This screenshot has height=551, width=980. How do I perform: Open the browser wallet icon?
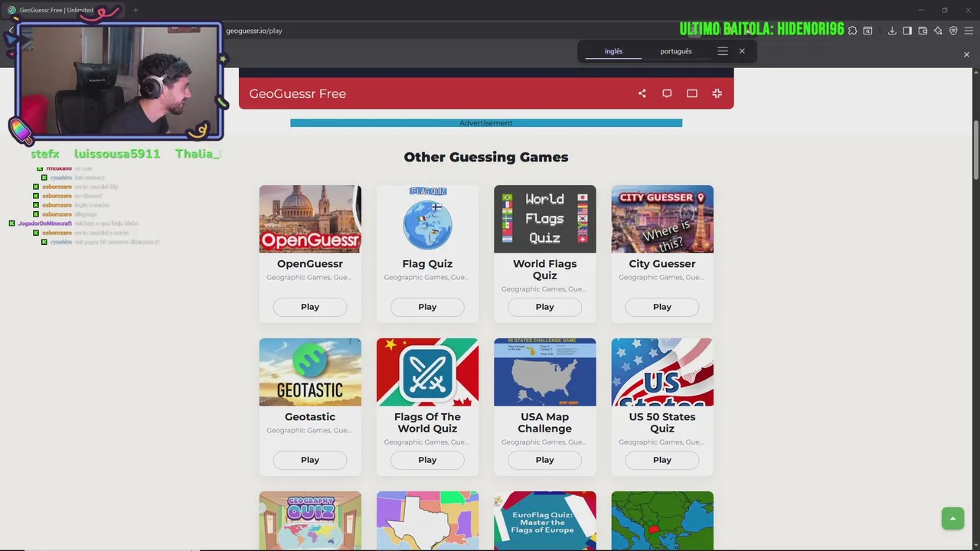pyautogui.click(x=923, y=31)
